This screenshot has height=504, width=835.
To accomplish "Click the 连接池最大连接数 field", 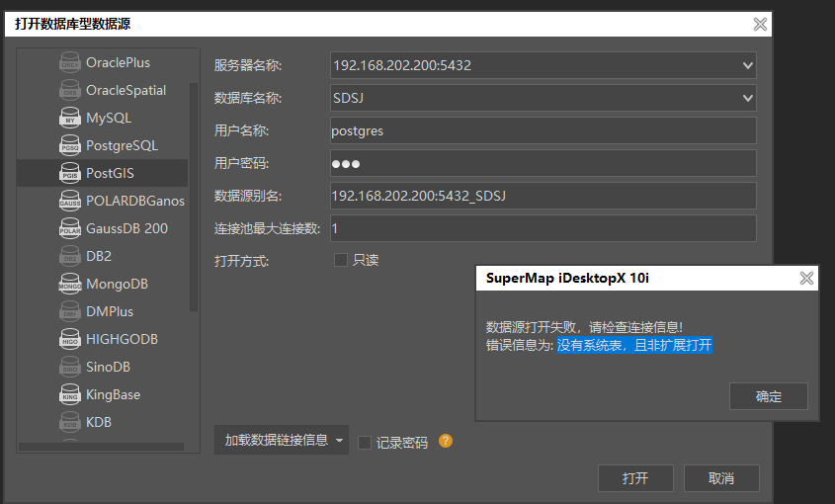I will (543, 228).
